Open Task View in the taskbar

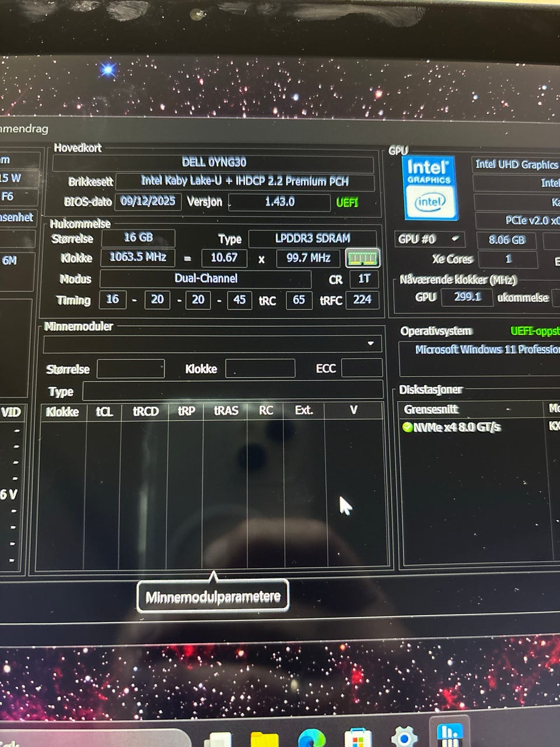click(217, 740)
